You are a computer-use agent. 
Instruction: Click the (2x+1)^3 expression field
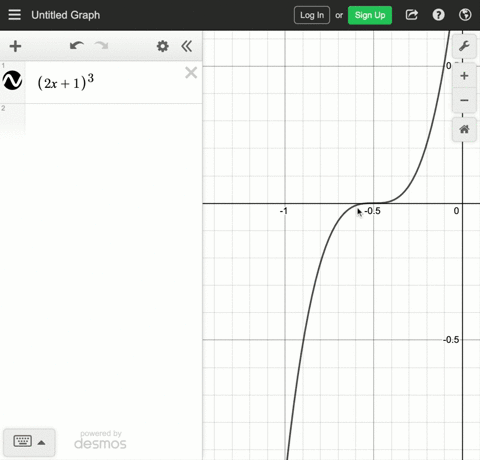(x=66, y=82)
